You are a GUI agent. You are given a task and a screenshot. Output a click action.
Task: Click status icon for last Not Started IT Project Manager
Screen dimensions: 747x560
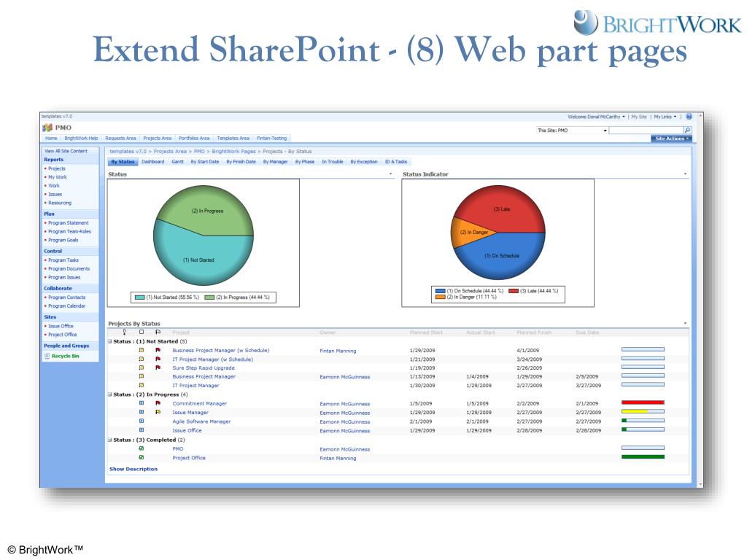[142, 385]
